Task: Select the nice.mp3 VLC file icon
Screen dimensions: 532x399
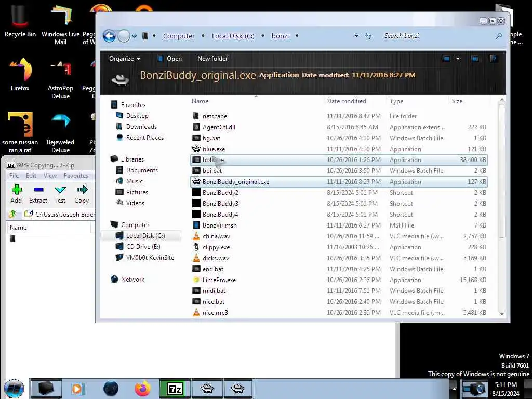Action: tap(196, 312)
